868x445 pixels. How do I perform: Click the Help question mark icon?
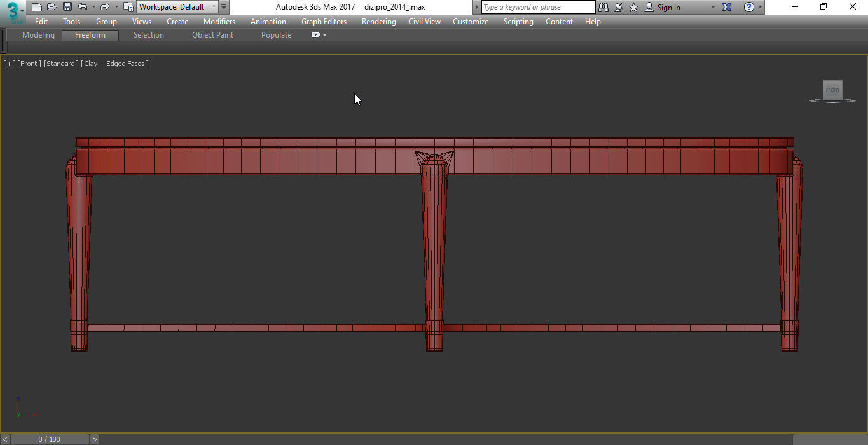click(749, 7)
